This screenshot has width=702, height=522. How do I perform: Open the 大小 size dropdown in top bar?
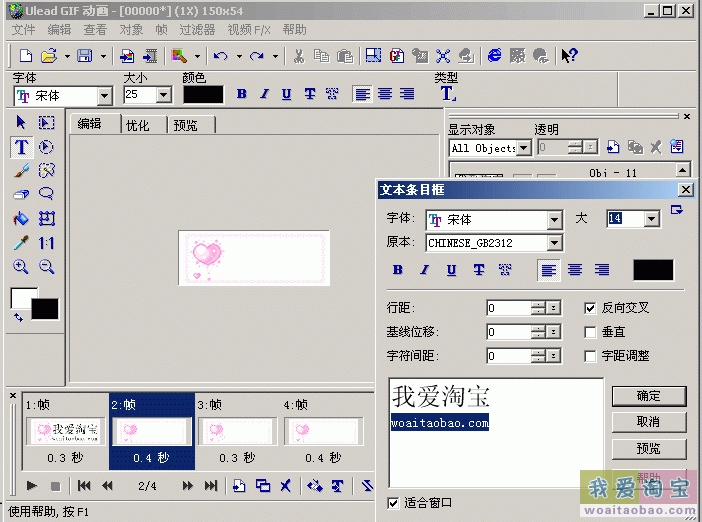point(163,94)
